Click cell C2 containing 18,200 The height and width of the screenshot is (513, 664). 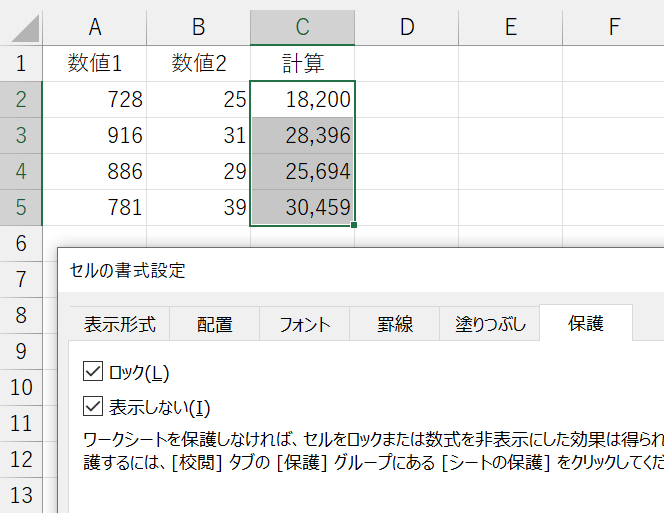point(302,100)
